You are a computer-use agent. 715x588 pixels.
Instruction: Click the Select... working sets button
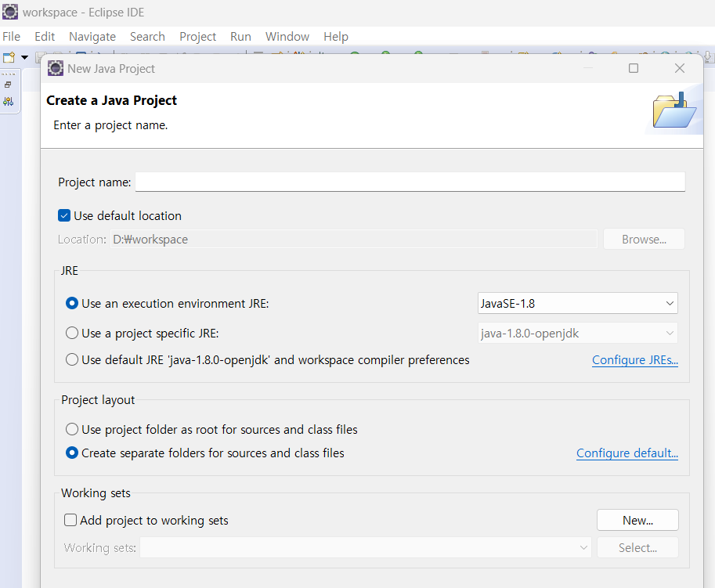(x=637, y=547)
